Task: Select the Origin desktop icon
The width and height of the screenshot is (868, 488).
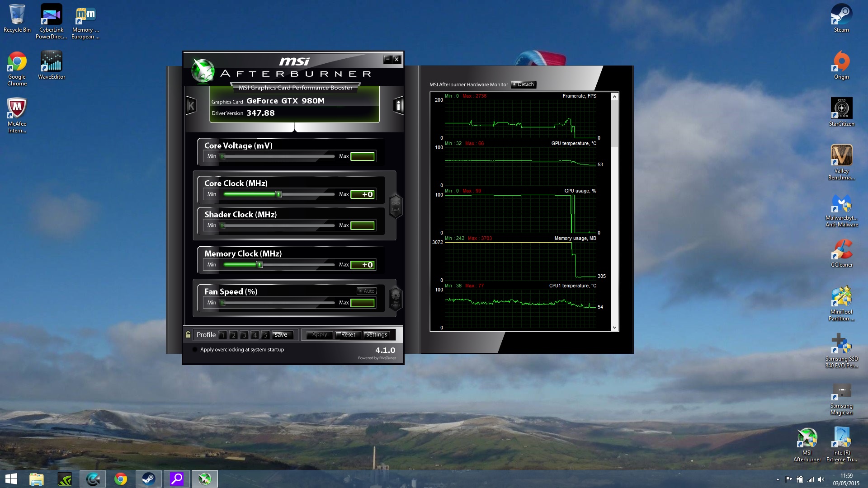Action: coord(841,66)
